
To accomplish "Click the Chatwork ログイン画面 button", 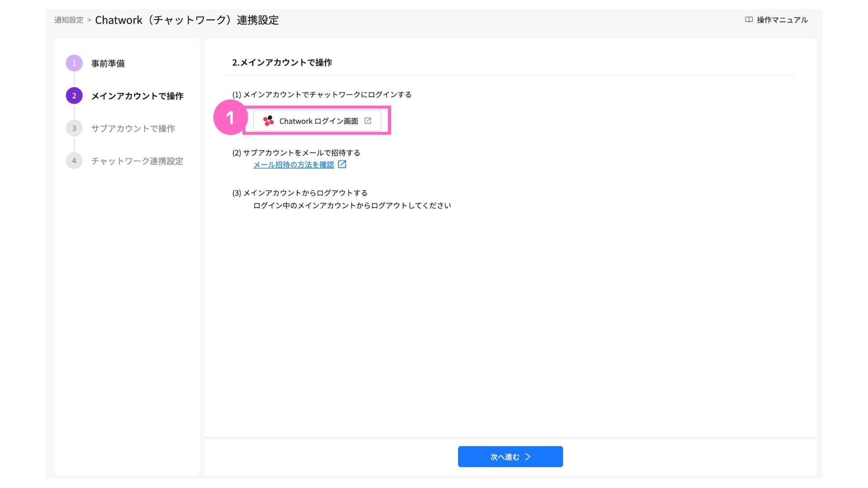I will pyautogui.click(x=317, y=121).
